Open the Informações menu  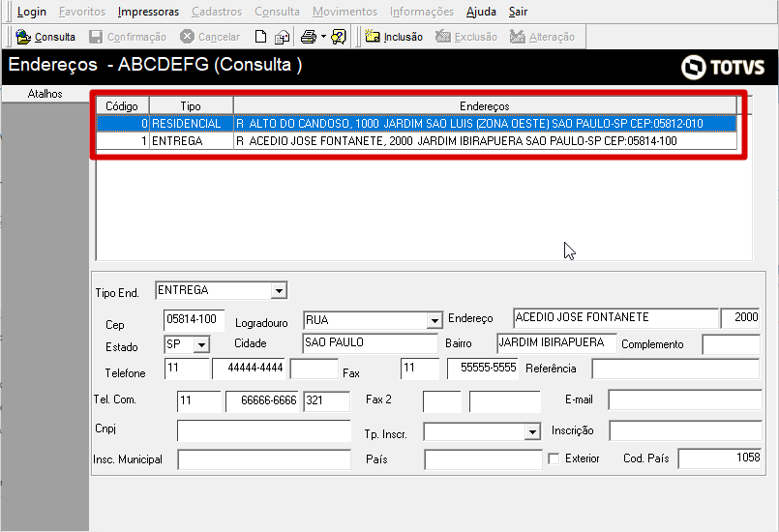click(x=422, y=12)
